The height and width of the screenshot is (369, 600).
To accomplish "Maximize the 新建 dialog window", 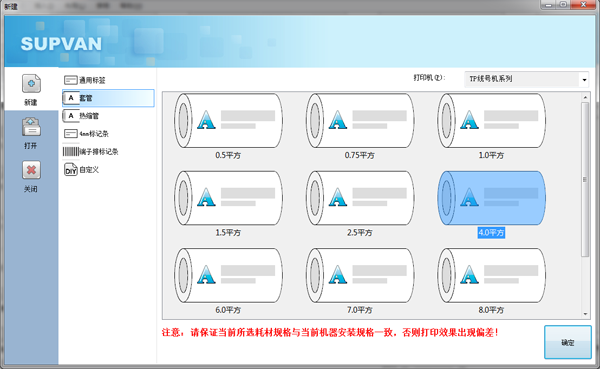I will [563, 5].
